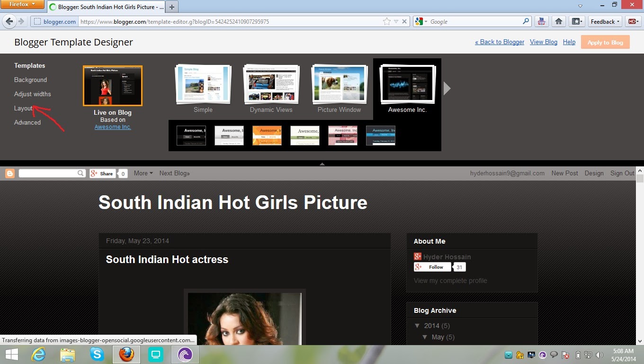Open New Post link in navbar

(x=564, y=173)
